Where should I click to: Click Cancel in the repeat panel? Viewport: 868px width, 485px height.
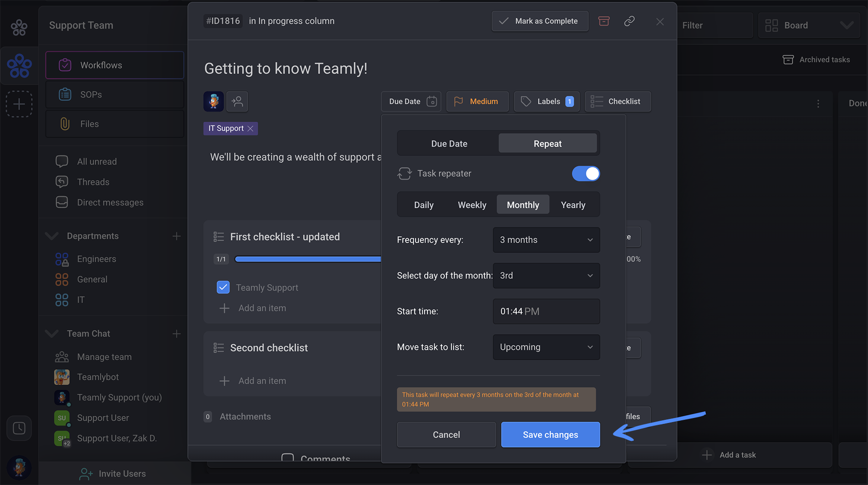point(447,434)
